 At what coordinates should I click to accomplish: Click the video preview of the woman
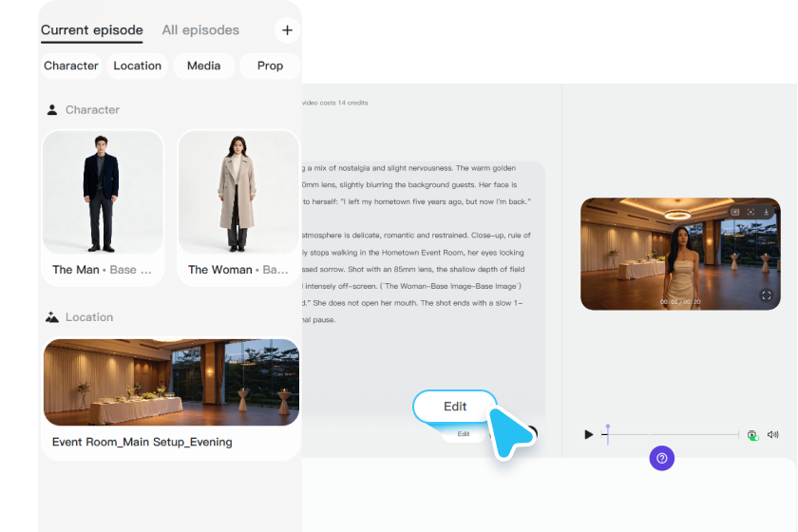(x=680, y=254)
